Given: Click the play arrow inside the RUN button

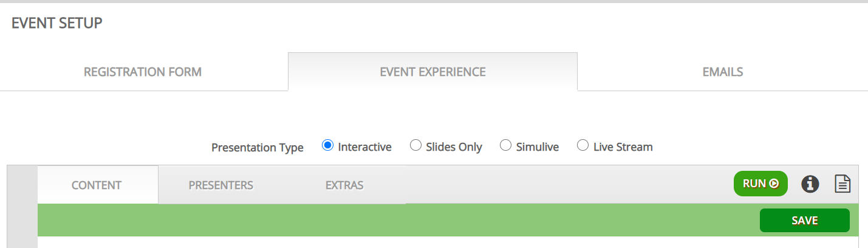Looking at the screenshot, I should coord(774,184).
